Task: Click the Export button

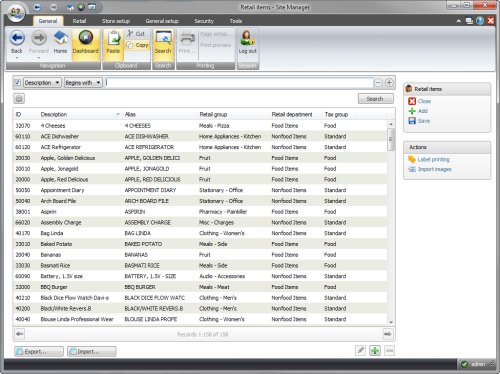Action: (x=39, y=351)
